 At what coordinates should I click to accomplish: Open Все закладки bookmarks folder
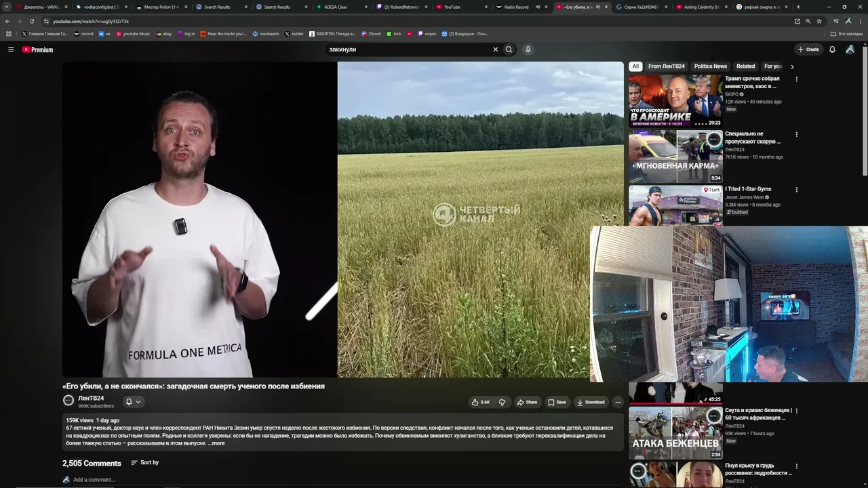tap(847, 33)
